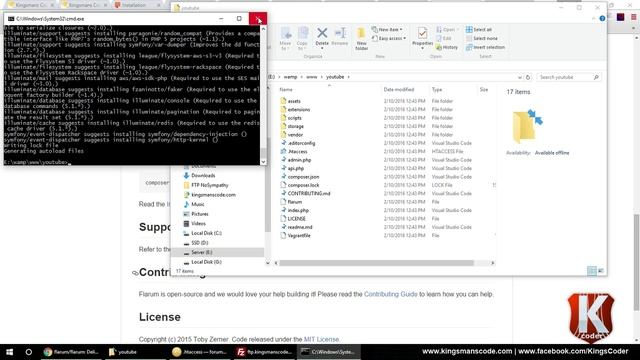The height and width of the screenshot is (360, 640).
Task: Open the Windows Start menu
Action: pyautogui.click(x=9, y=352)
